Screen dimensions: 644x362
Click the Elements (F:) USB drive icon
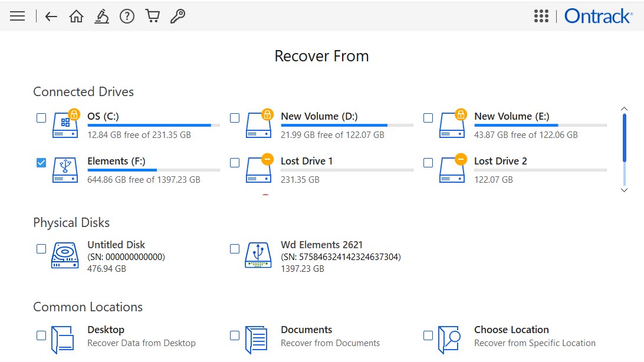[x=64, y=170]
